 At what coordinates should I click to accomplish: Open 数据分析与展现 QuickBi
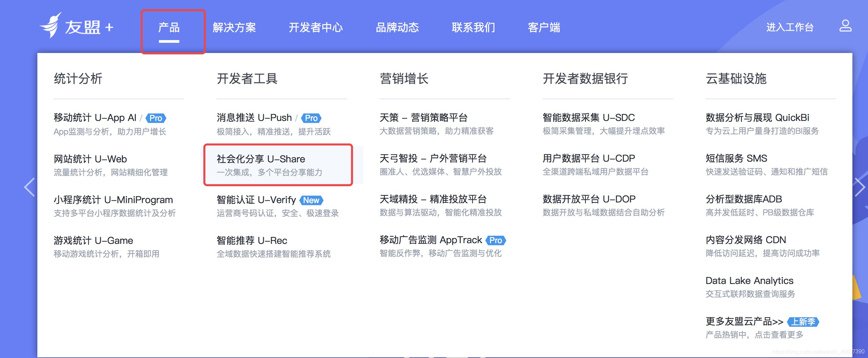pyautogui.click(x=758, y=118)
